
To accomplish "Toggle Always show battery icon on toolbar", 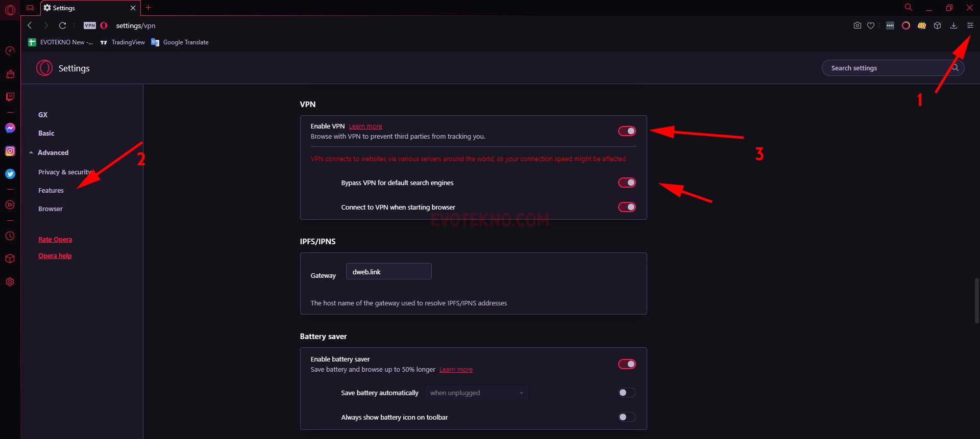I will [627, 417].
